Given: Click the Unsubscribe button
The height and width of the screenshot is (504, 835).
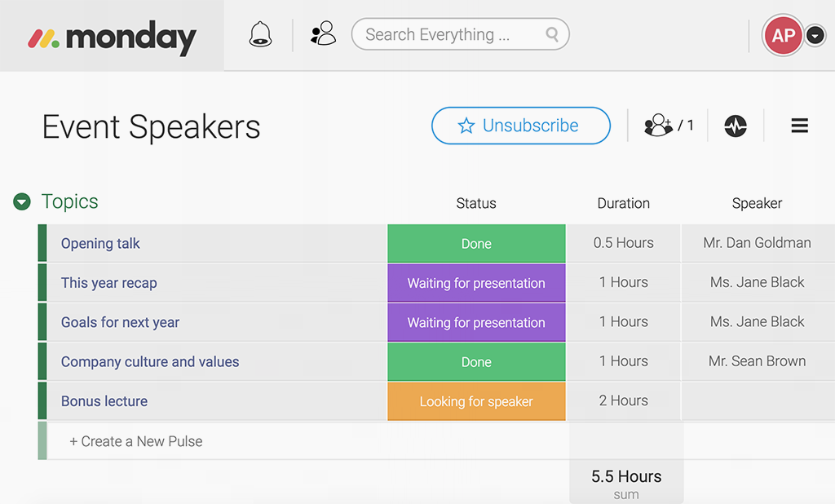Looking at the screenshot, I should [x=521, y=126].
